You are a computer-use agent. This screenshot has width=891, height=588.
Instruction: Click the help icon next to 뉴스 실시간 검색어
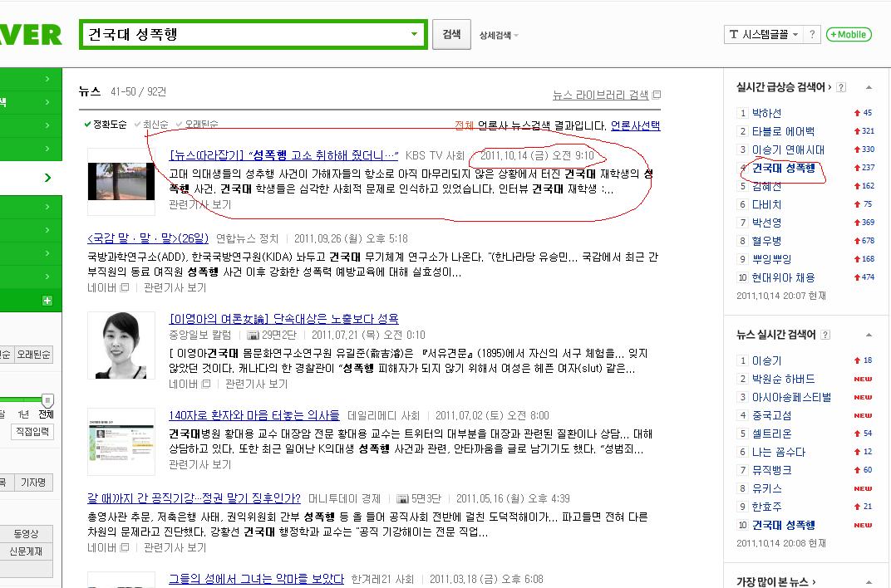coord(825,335)
